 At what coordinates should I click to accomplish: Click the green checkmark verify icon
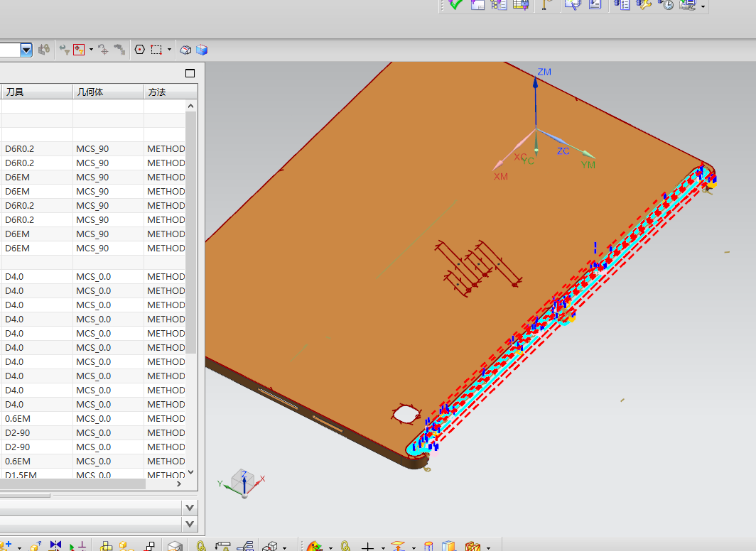(x=455, y=4)
